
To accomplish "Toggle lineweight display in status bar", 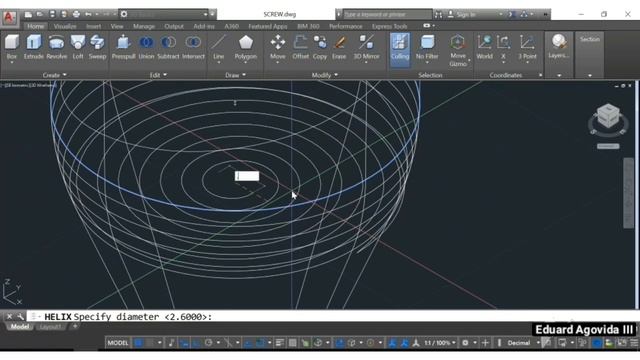I will tap(280, 343).
